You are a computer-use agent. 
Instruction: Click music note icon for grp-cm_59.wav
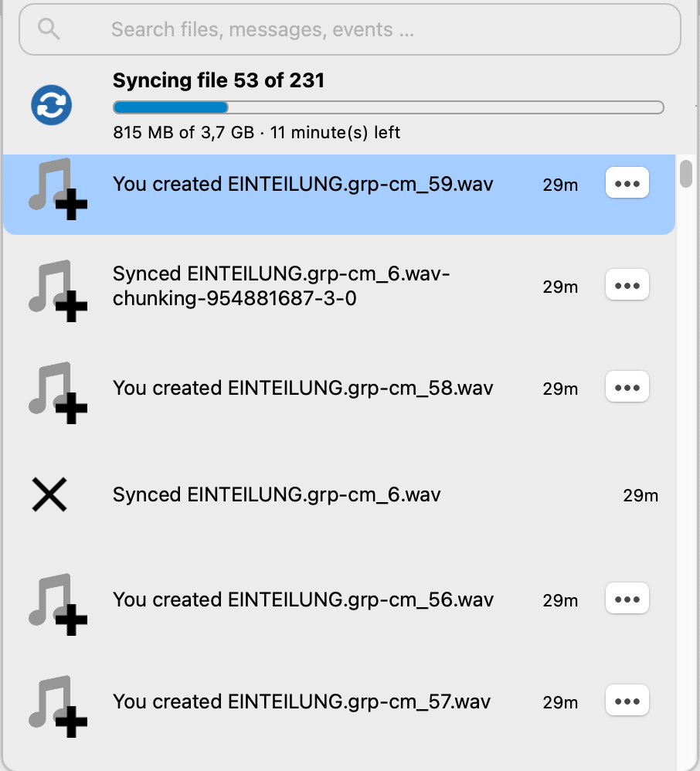(57, 188)
